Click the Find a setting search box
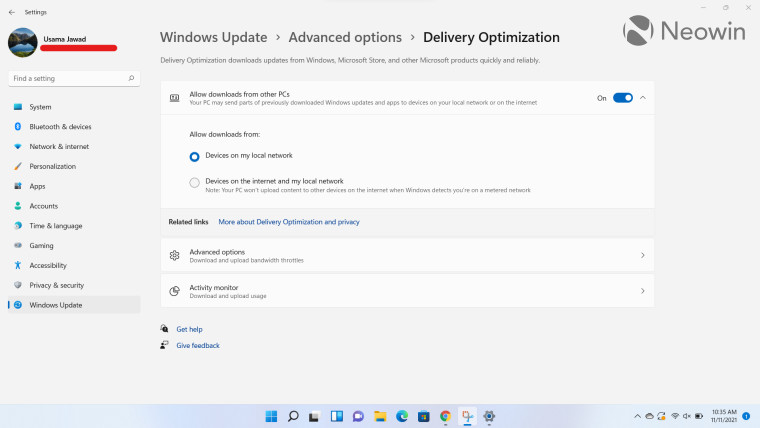Viewport: 760px width, 428px height. (x=74, y=79)
